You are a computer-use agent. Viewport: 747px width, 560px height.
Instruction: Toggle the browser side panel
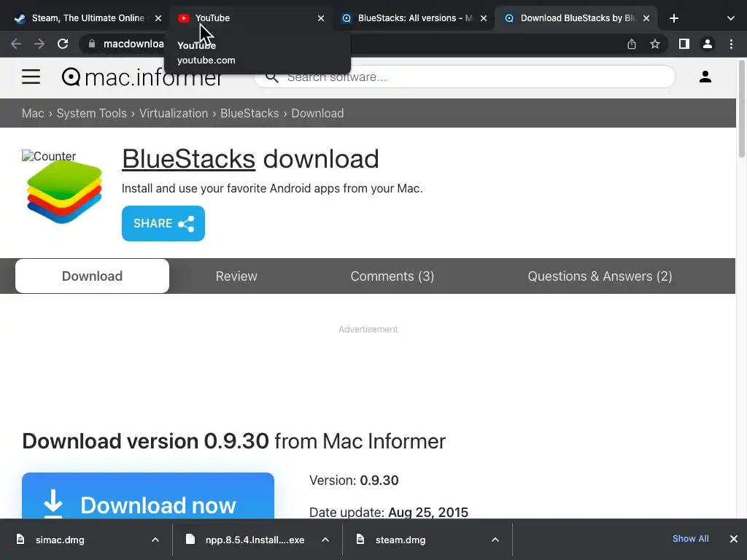[x=684, y=44]
